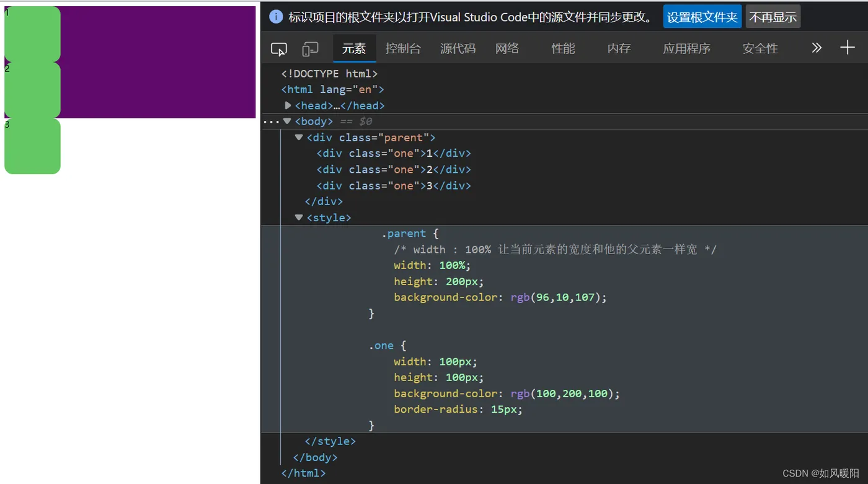Image resolution: width=868 pixels, height=484 pixels.
Task: Collapse the style node
Action: [299, 218]
